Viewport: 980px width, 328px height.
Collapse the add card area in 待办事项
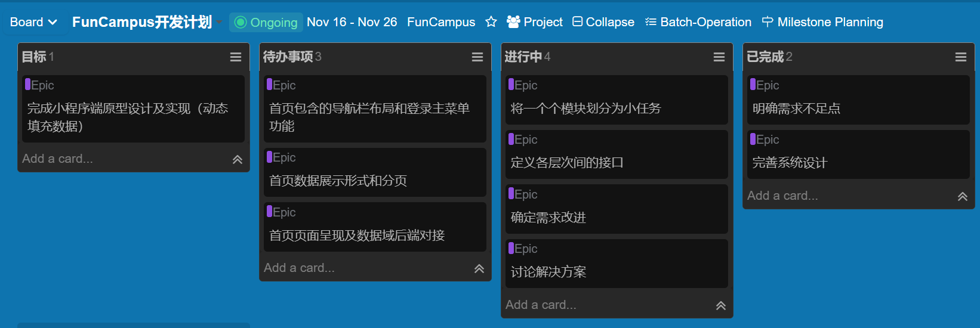coord(479,268)
